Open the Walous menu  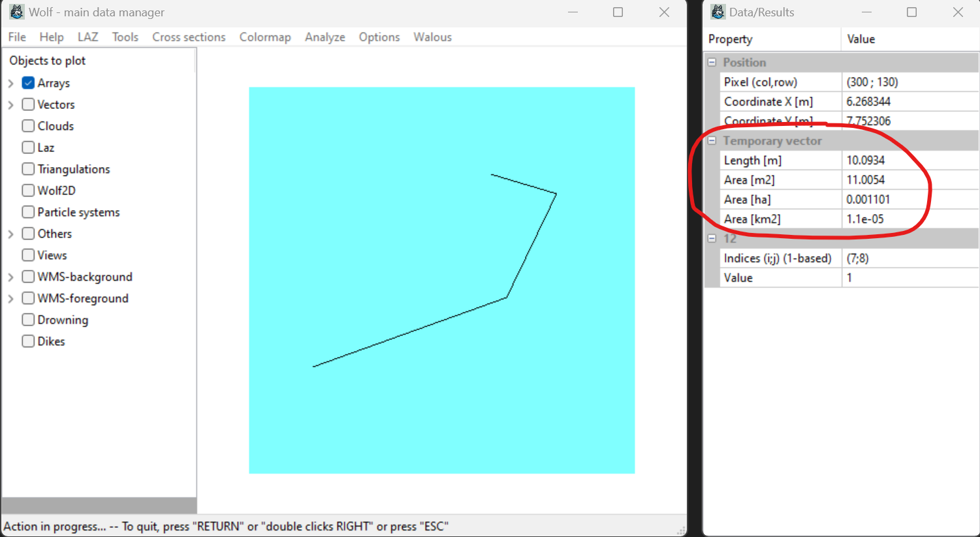tap(432, 37)
